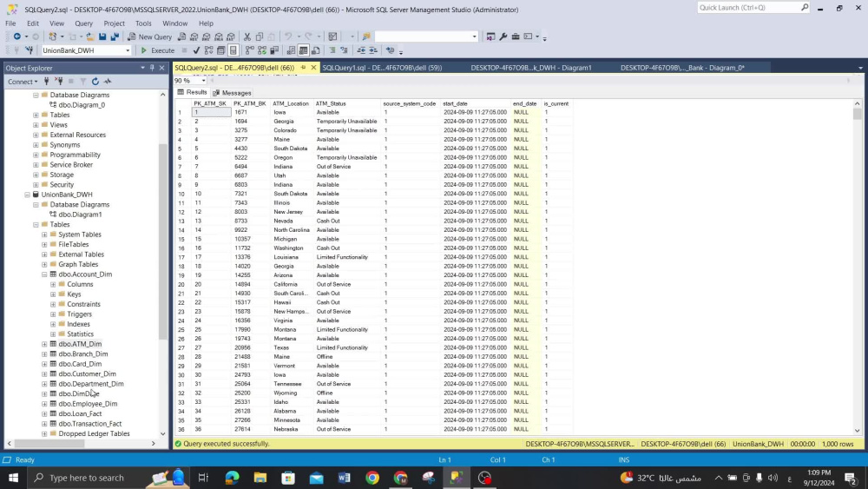Click the Execute query button

tap(158, 50)
